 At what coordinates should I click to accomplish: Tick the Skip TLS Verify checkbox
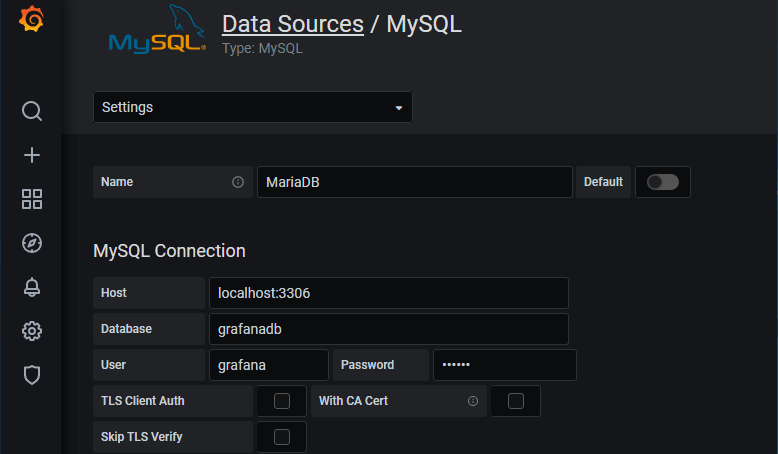click(282, 437)
